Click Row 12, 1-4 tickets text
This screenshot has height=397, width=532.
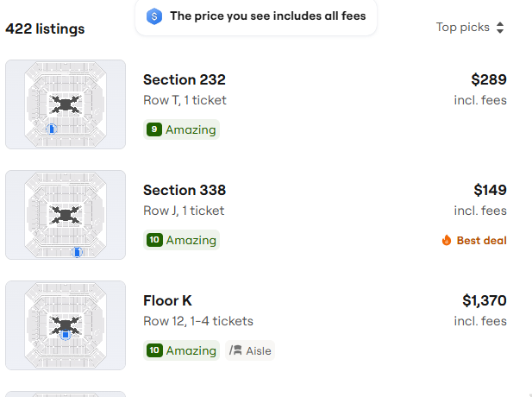point(198,321)
